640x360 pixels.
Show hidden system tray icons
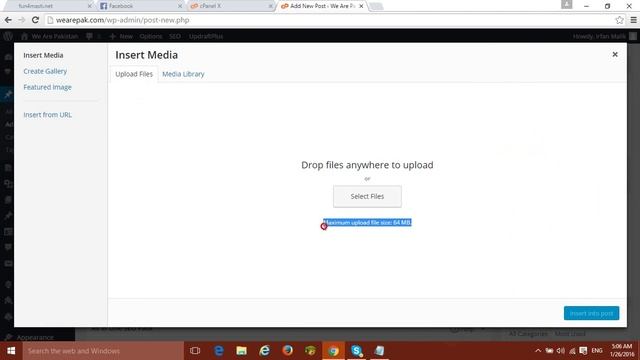click(x=538, y=351)
